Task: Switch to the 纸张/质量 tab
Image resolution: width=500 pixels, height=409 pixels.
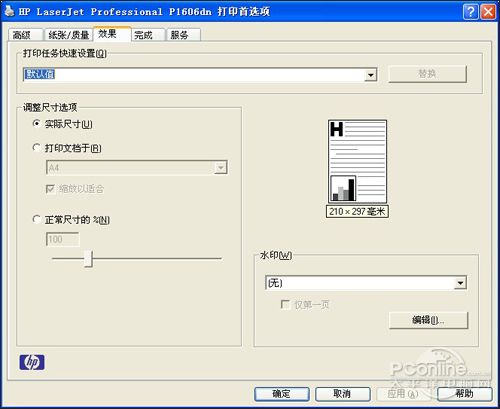Action: (68, 35)
